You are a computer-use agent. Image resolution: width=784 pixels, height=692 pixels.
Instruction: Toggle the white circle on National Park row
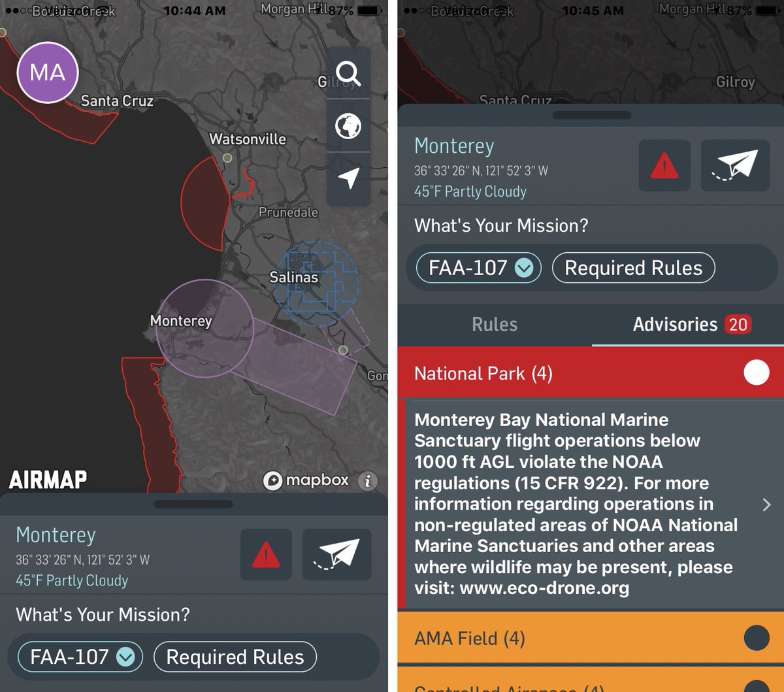click(757, 373)
